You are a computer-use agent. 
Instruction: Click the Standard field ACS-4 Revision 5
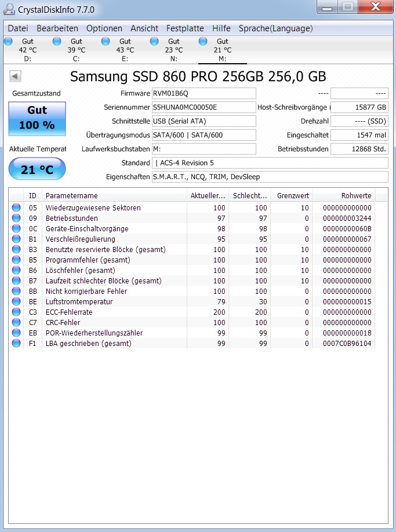tap(270, 163)
